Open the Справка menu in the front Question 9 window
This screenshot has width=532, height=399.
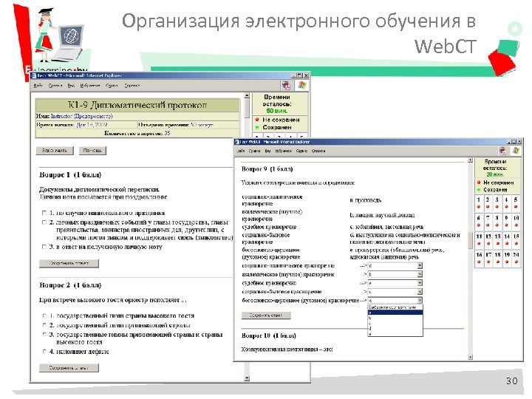coord(318,151)
